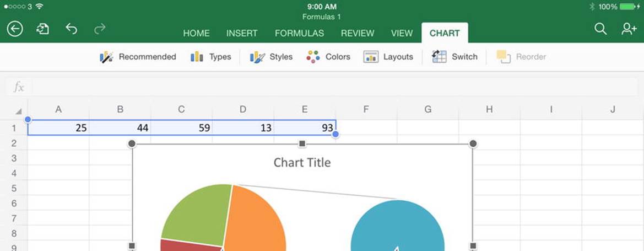Open Recommended charts
The height and width of the screenshot is (251, 644).
pyautogui.click(x=138, y=57)
